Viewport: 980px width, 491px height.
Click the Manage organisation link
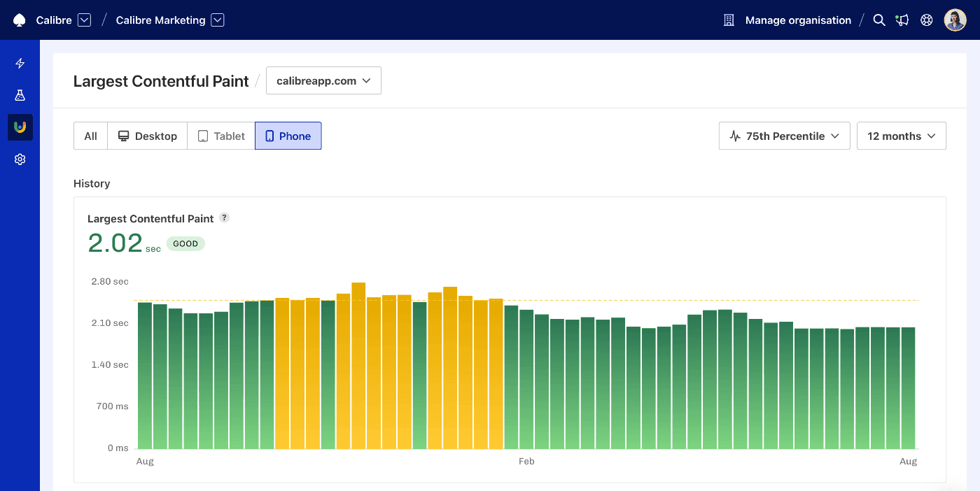797,20
